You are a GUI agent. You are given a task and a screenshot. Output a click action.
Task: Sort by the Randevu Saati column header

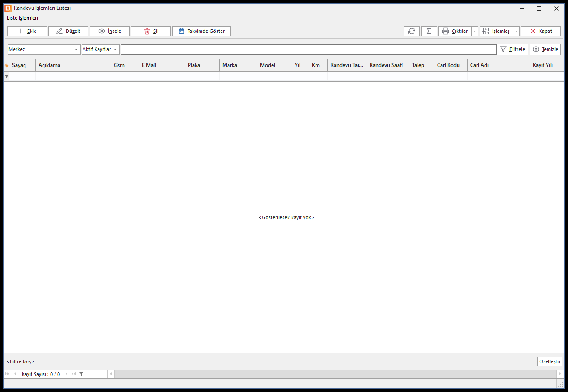(388, 65)
